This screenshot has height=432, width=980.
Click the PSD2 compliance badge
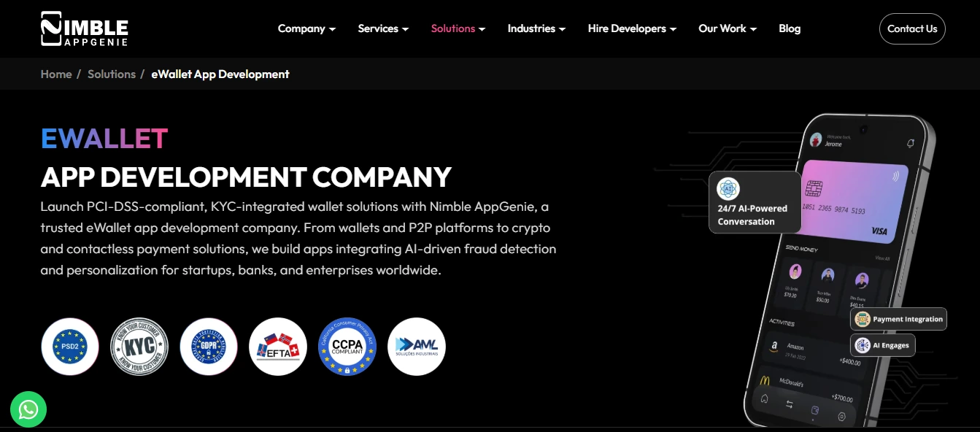(69, 347)
